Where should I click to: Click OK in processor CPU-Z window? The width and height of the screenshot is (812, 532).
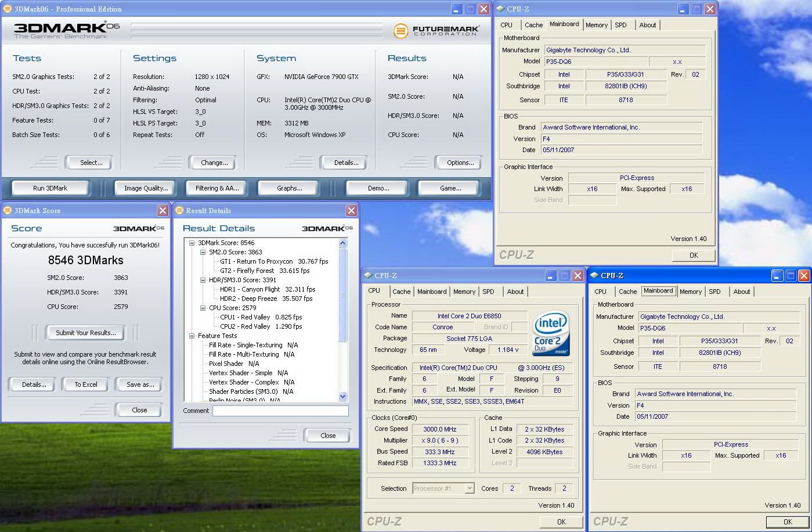pos(561,522)
